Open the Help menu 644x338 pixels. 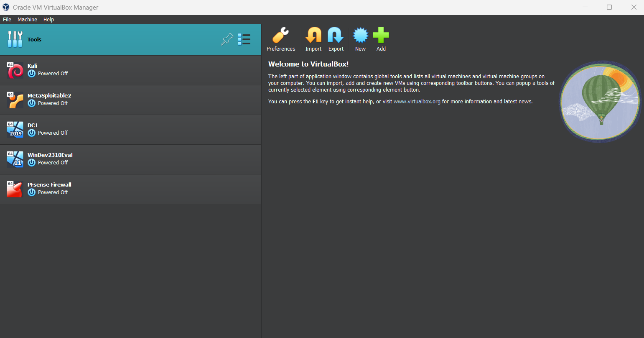pyautogui.click(x=48, y=19)
